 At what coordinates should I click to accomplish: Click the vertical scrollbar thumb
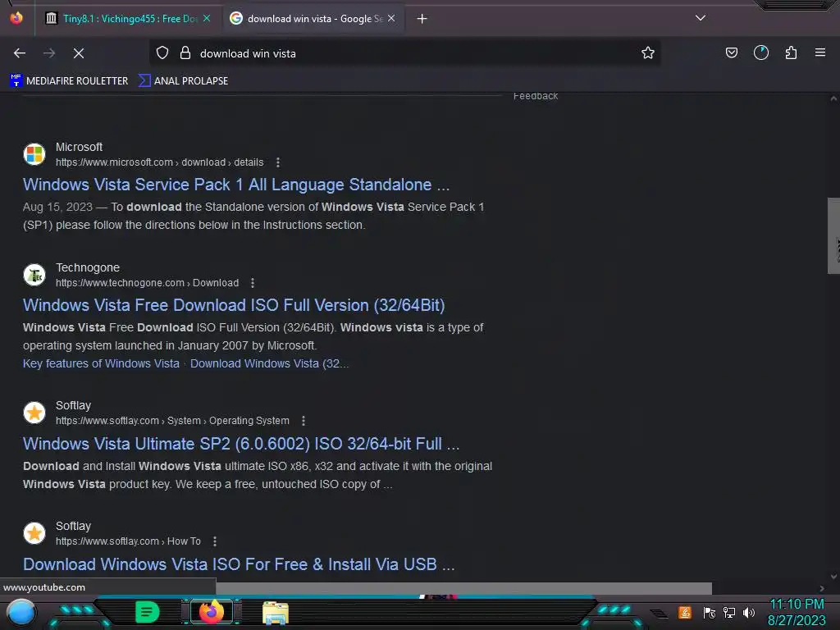833,235
